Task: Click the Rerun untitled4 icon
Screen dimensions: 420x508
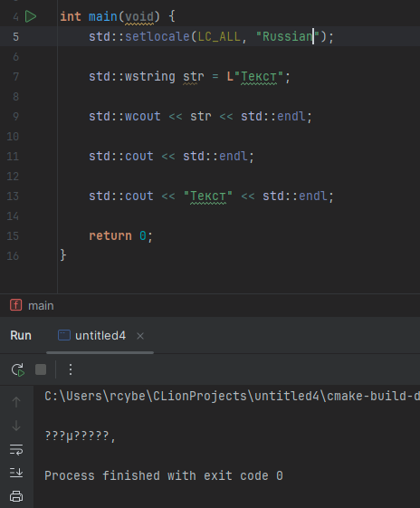Action: point(18,369)
